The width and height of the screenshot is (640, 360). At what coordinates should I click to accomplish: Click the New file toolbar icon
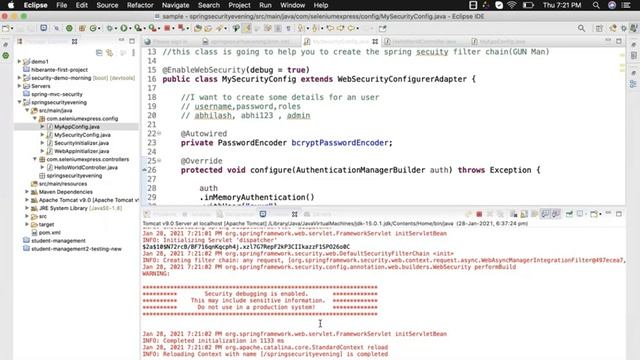(6, 29)
